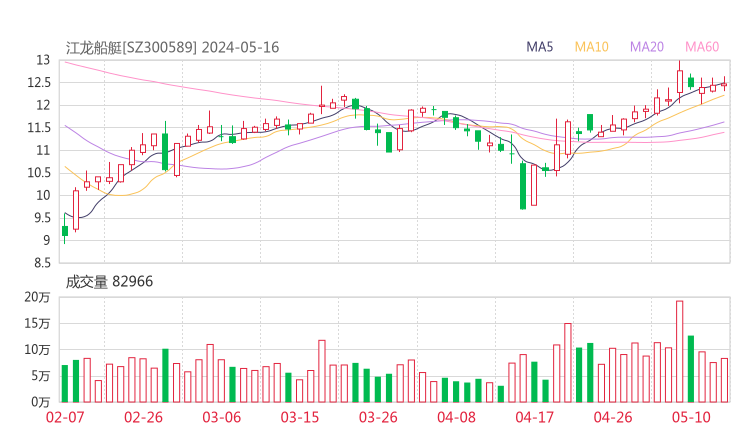Click the chart title 江龙船艇[SZ300589] 2024-05-16
This screenshot has width=740, height=440.
pos(172,47)
